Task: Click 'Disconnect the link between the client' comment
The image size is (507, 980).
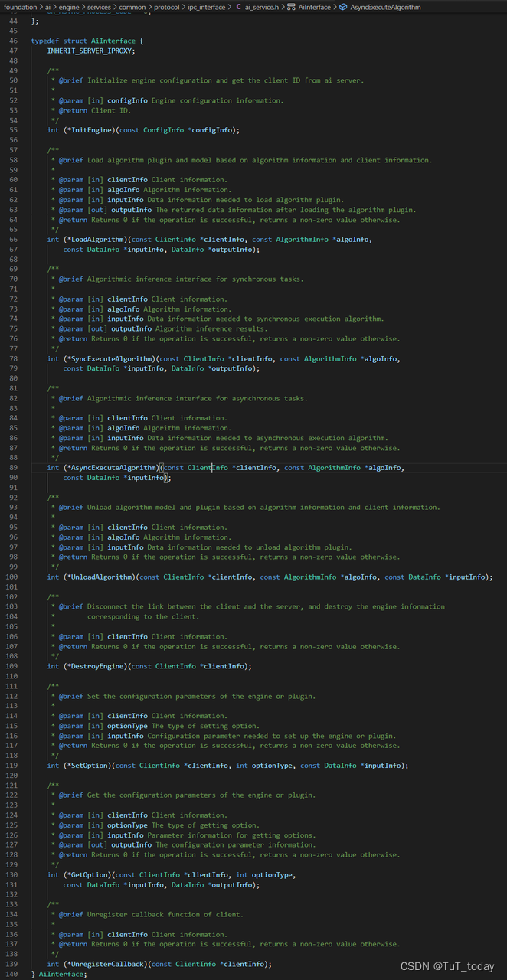Action: click(x=266, y=607)
